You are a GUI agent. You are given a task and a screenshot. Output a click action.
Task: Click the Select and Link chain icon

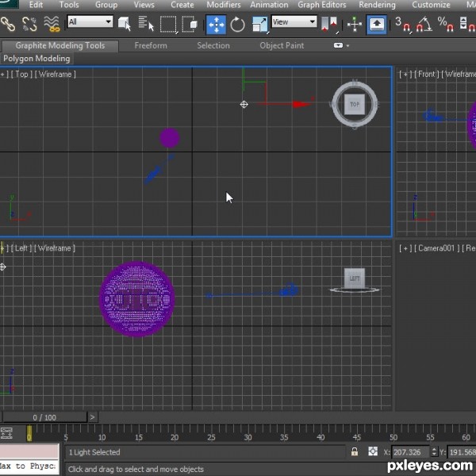[8, 25]
